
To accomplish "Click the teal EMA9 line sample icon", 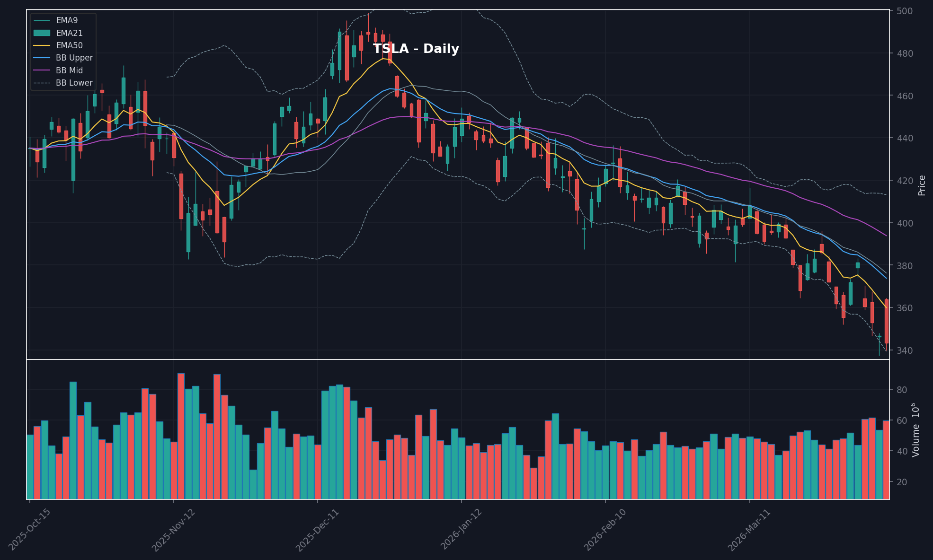I will 42,20.
